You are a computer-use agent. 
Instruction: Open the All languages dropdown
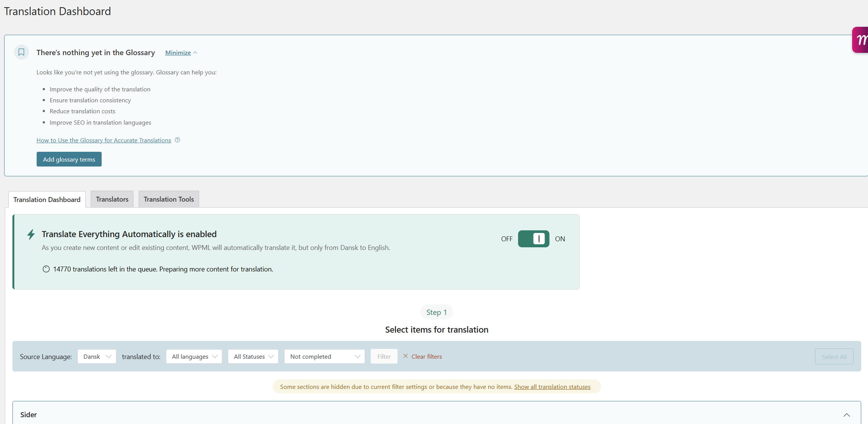point(194,356)
